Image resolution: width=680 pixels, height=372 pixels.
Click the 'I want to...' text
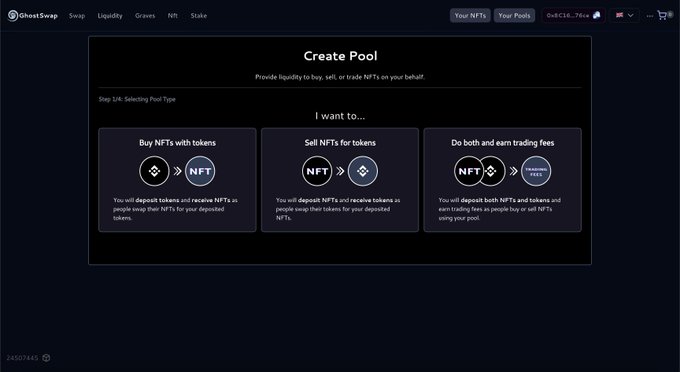point(340,116)
